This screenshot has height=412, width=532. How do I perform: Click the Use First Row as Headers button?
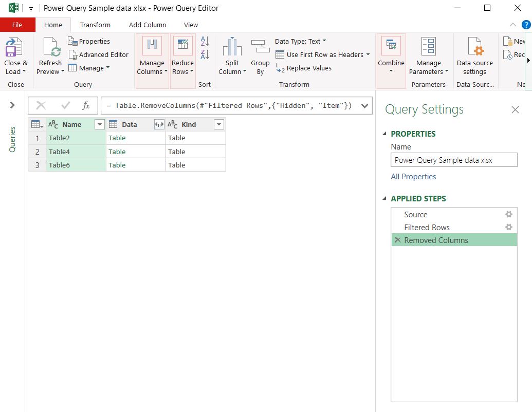(x=319, y=54)
